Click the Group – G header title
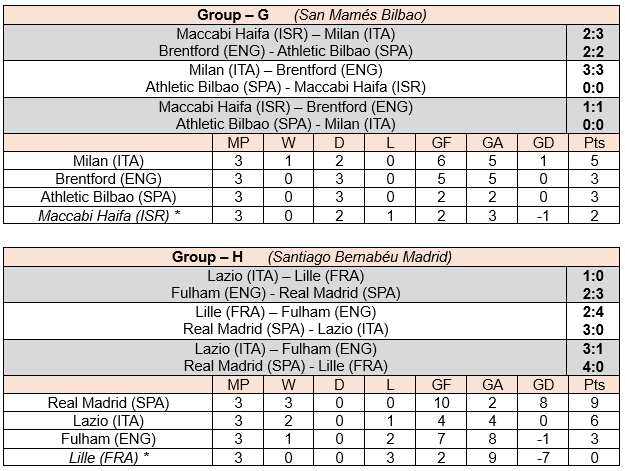 [233, 15]
